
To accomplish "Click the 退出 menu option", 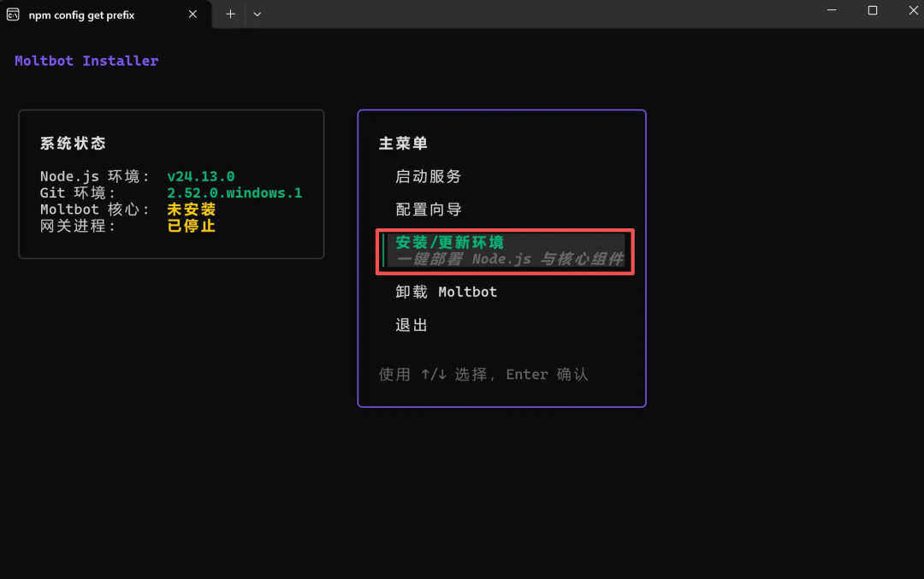I will [x=412, y=325].
